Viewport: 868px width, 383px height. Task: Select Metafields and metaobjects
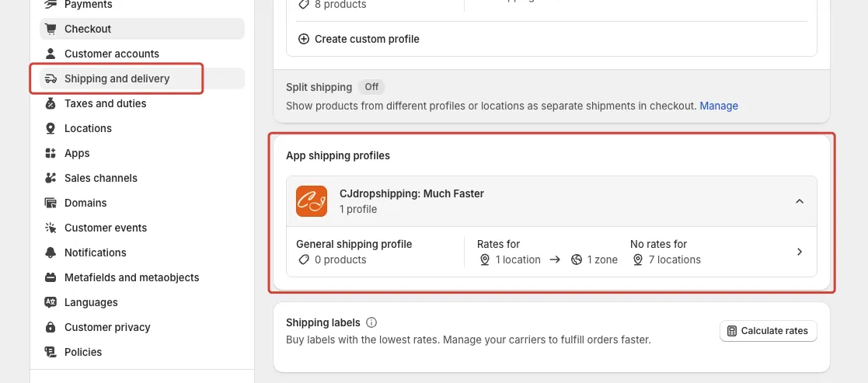[x=131, y=277]
